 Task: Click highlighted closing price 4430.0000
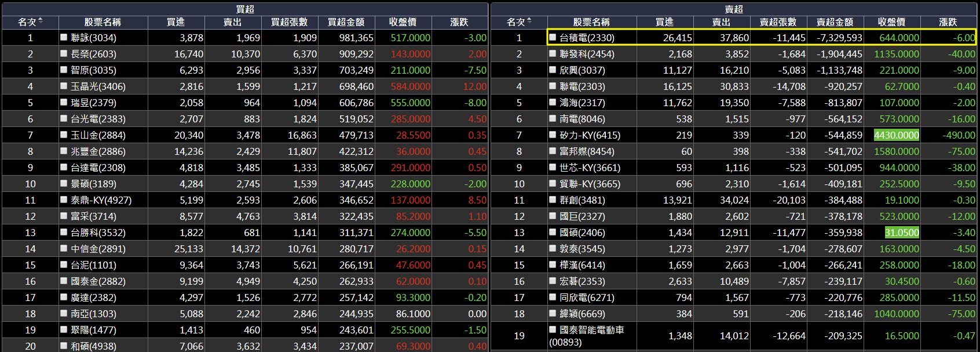(x=897, y=135)
